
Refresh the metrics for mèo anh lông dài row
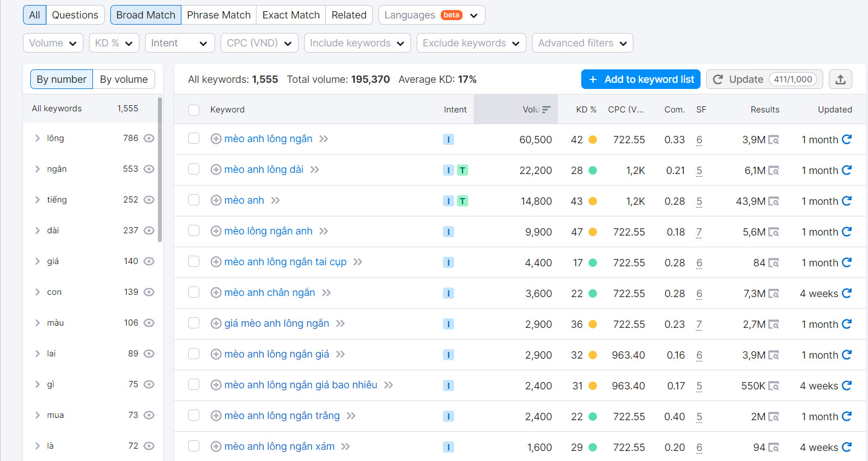pyautogui.click(x=846, y=170)
